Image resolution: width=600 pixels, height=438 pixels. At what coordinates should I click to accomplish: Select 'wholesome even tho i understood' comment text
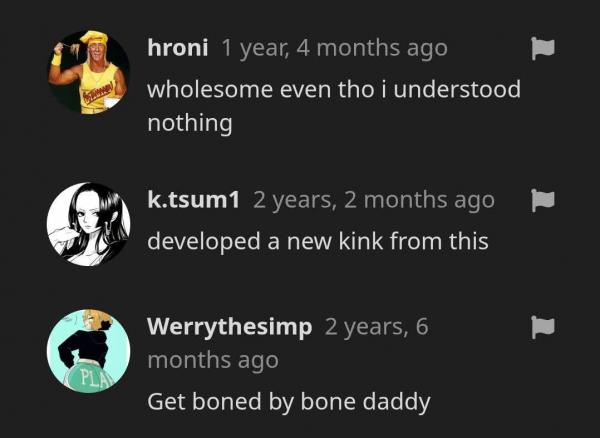point(334,90)
